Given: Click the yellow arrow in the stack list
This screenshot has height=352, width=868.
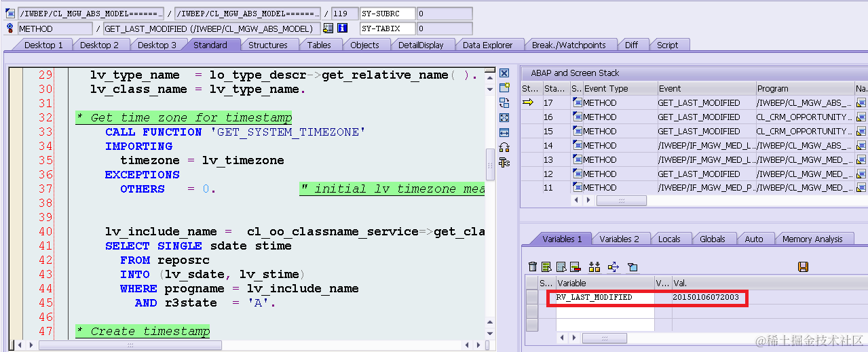Looking at the screenshot, I should (528, 102).
